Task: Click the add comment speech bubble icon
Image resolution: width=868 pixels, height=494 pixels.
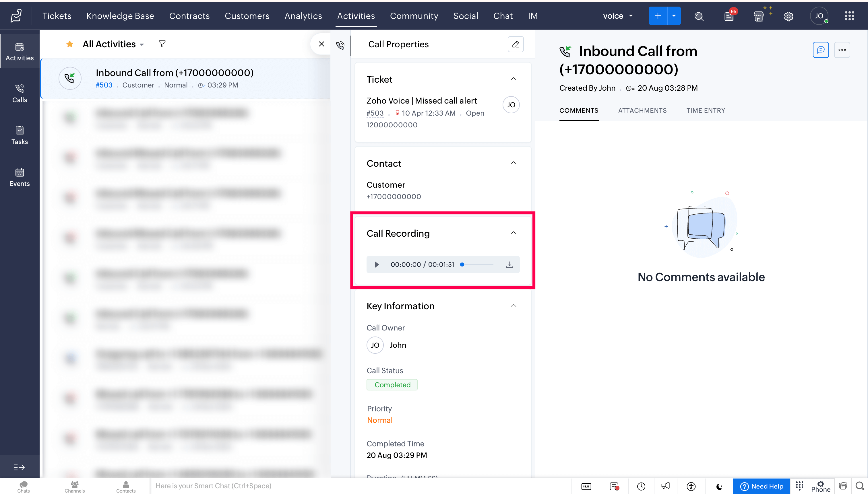Action: coord(820,50)
